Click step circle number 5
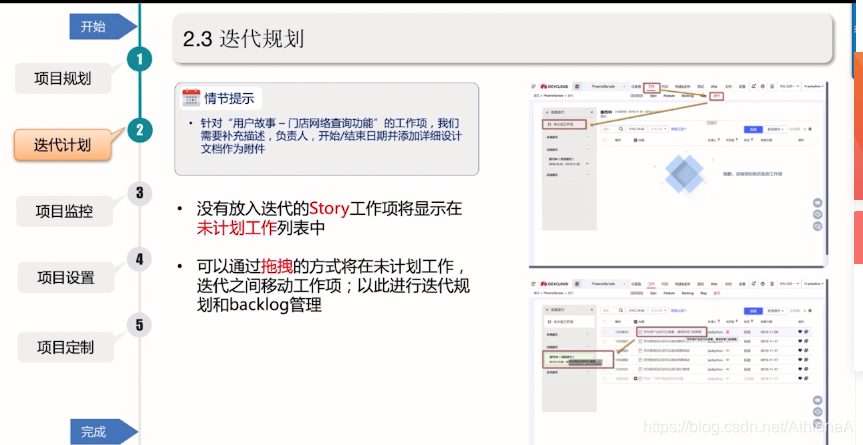The width and height of the screenshot is (863, 445). tap(139, 325)
